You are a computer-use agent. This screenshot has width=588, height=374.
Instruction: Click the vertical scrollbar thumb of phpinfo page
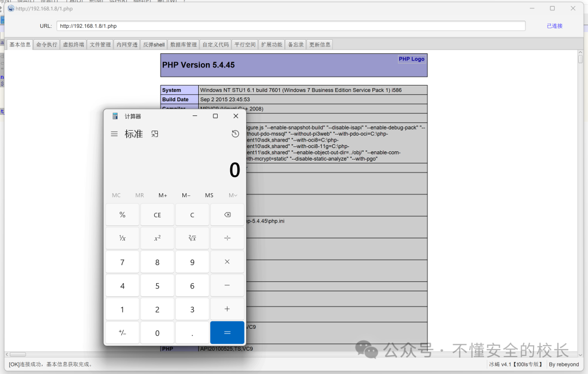580,59
